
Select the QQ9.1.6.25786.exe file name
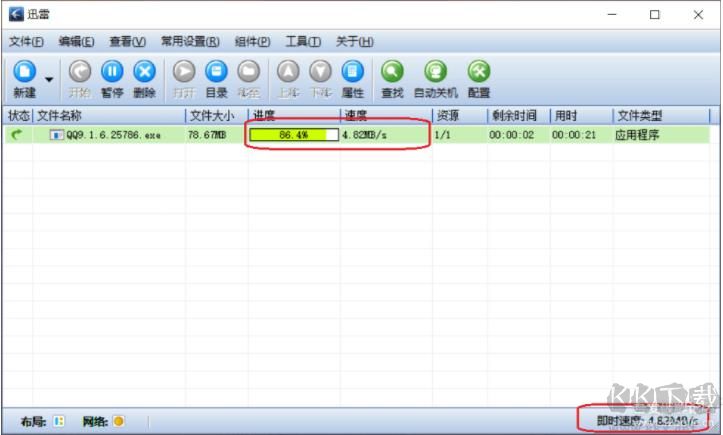113,135
